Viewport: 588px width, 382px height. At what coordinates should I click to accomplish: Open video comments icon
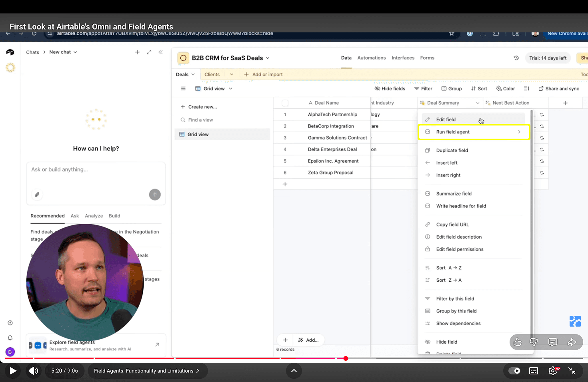(553, 342)
